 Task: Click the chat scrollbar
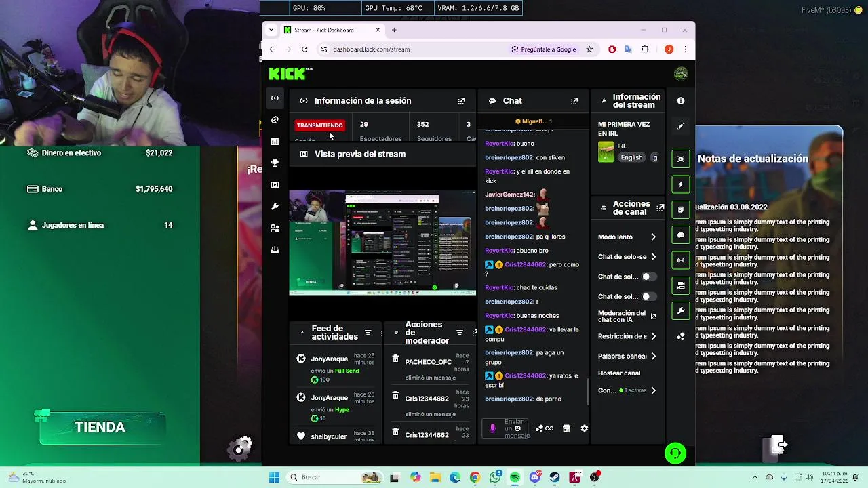588,392
